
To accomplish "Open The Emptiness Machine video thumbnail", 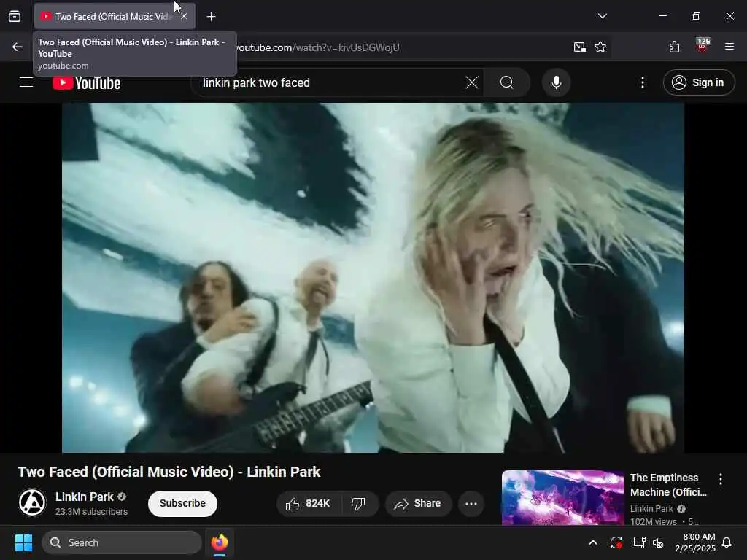I will pyautogui.click(x=563, y=497).
